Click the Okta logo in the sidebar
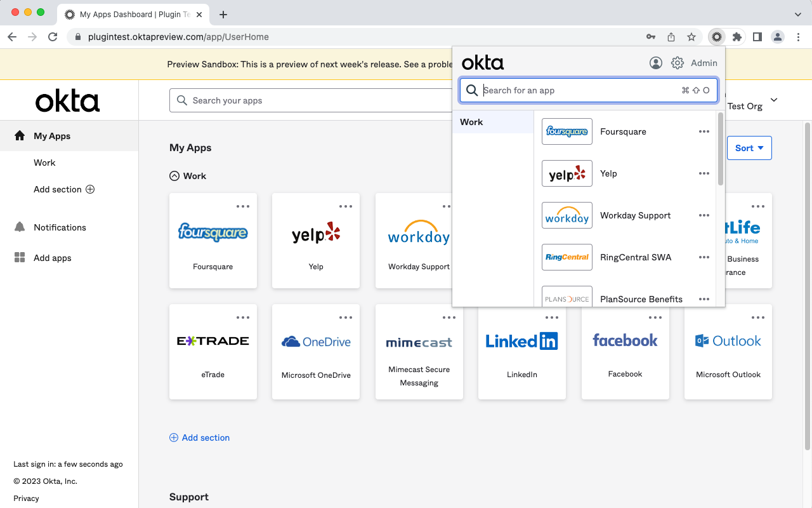The height and width of the screenshot is (508, 812). [x=67, y=100]
